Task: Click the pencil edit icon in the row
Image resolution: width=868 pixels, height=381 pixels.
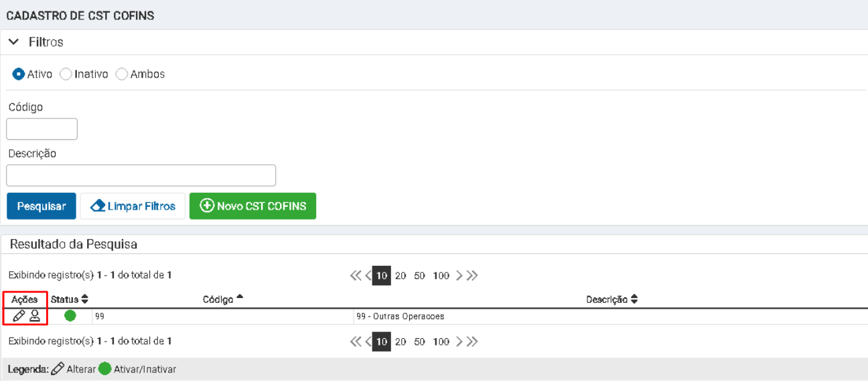Action: 19,316
